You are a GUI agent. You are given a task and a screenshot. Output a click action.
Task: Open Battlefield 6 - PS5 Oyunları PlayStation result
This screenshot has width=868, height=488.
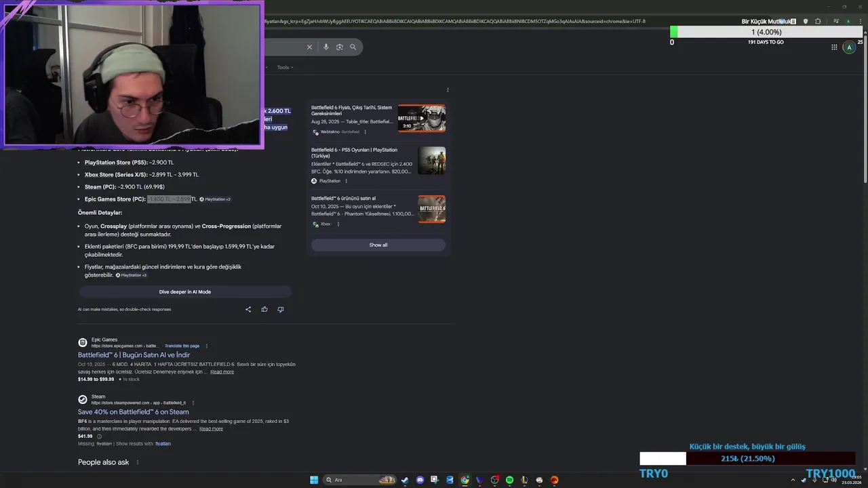pyautogui.click(x=354, y=152)
